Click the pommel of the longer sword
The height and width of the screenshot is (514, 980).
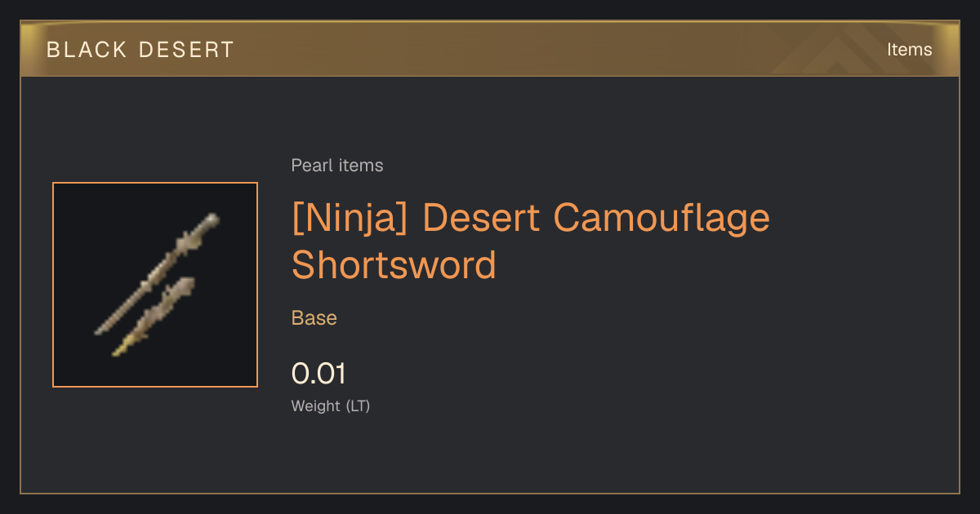(x=212, y=220)
